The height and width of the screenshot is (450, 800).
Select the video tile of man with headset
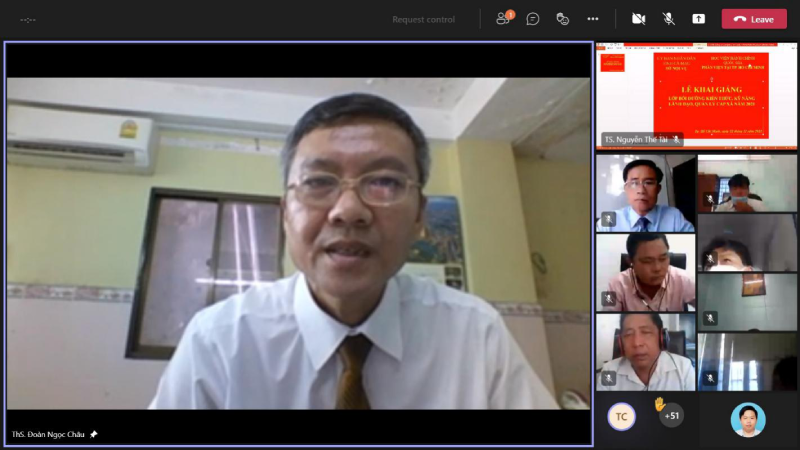[645, 351]
